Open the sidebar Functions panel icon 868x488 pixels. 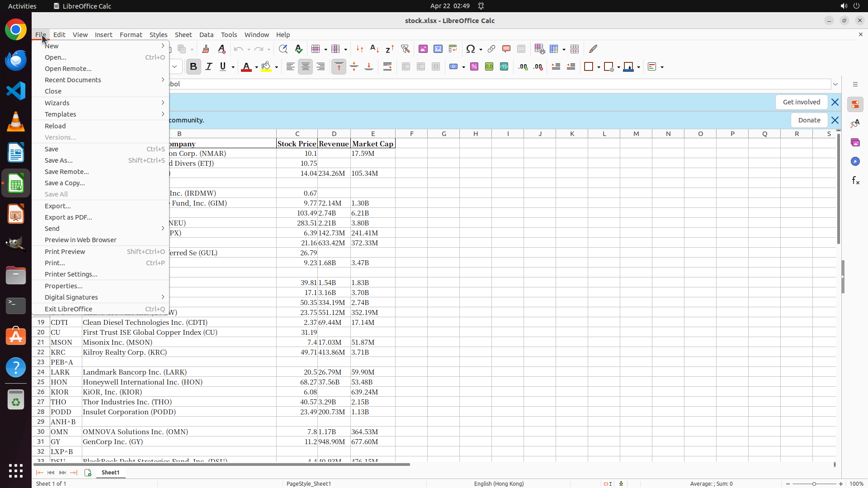855,181
